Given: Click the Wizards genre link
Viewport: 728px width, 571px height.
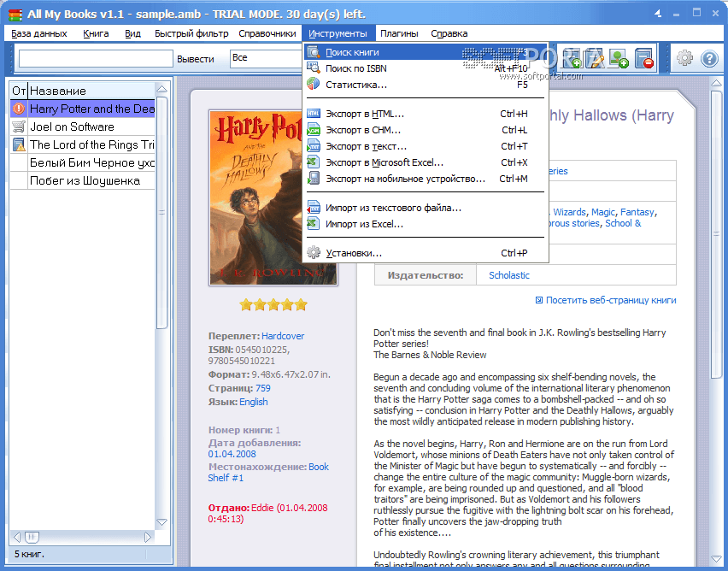Looking at the screenshot, I should [x=569, y=212].
